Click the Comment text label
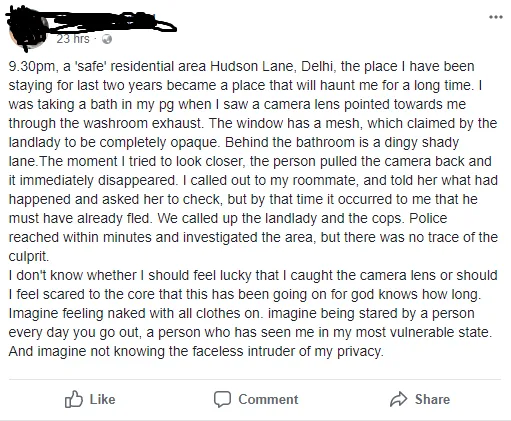This screenshot has height=421, width=511. tap(268, 399)
